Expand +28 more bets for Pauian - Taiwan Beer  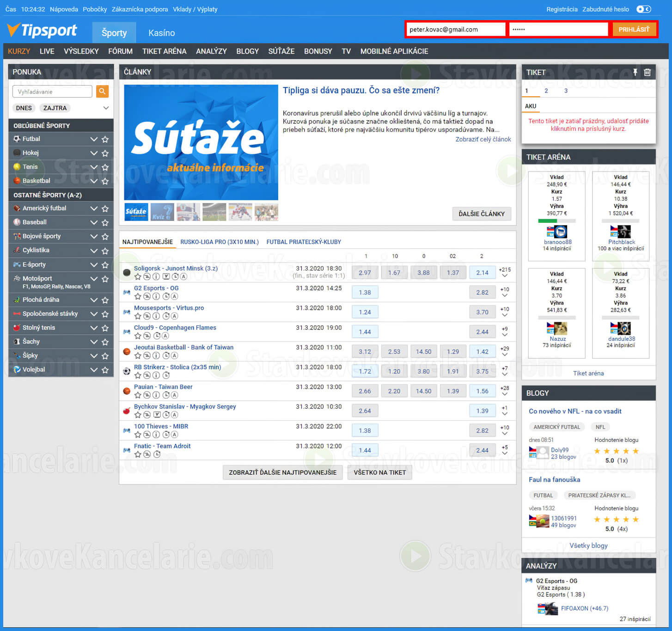click(505, 391)
